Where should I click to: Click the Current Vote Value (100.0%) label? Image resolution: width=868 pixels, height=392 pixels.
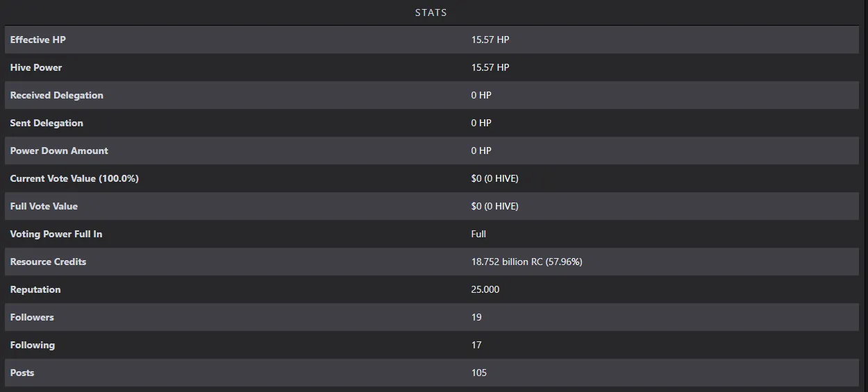point(74,178)
